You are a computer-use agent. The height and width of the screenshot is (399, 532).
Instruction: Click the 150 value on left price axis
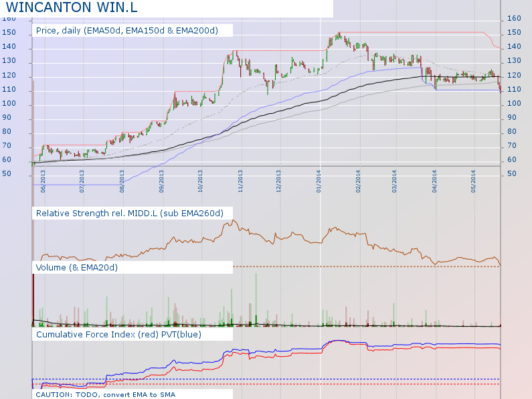tap(9, 33)
